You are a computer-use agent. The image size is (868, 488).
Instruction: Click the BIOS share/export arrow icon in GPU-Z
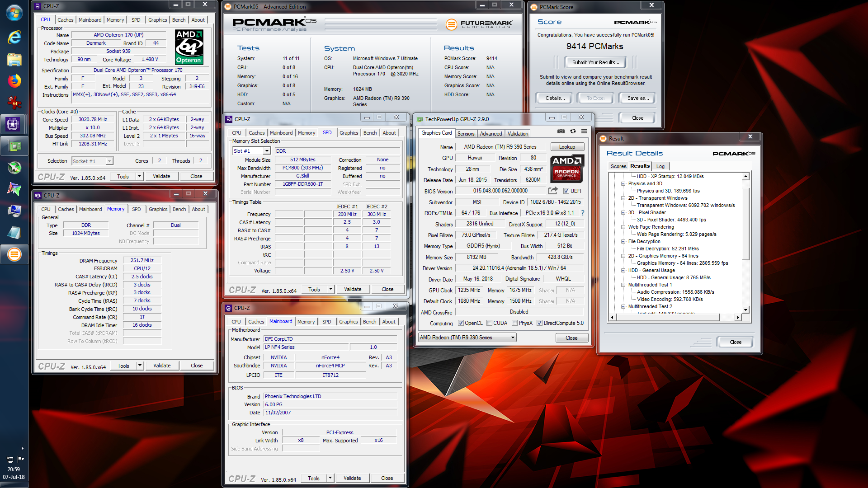point(553,191)
